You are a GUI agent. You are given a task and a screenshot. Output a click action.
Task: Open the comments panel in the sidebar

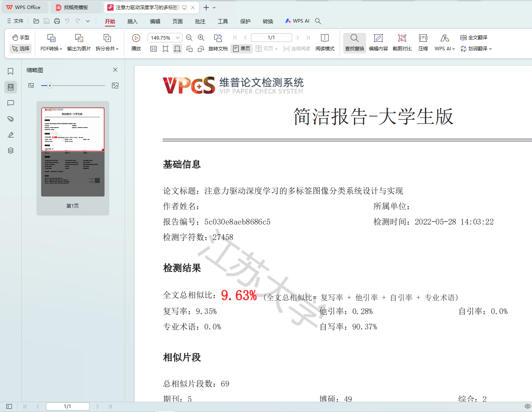click(x=11, y=103)
